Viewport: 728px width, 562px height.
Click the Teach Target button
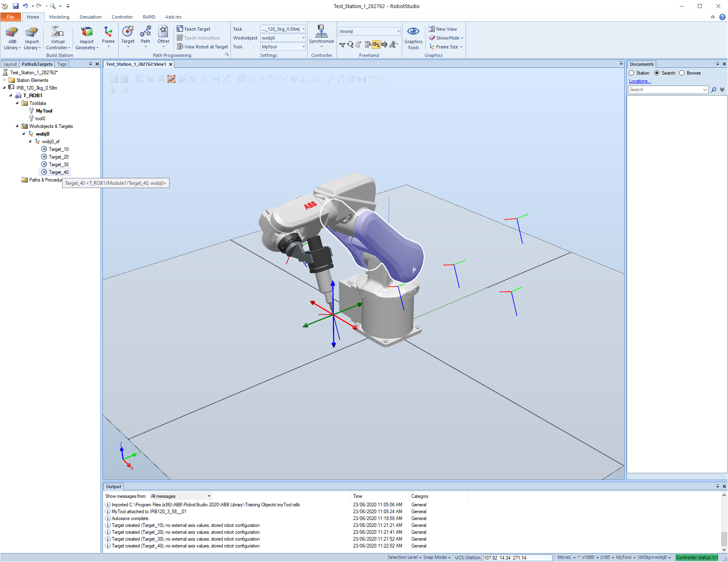pos(194,29)
